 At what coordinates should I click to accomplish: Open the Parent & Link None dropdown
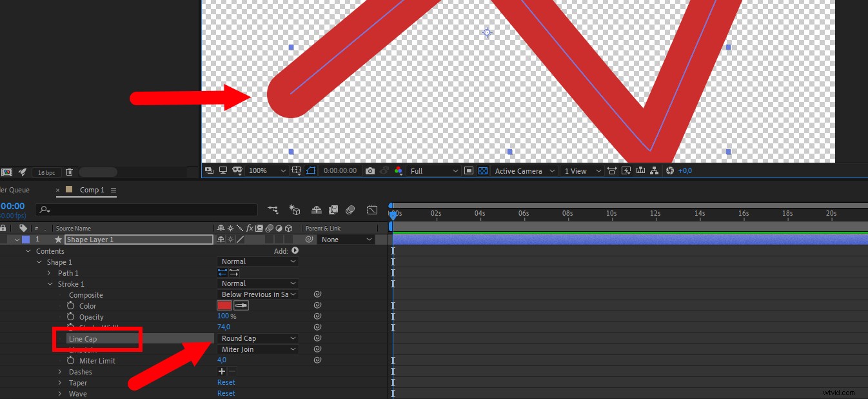[x=346, y=239]
